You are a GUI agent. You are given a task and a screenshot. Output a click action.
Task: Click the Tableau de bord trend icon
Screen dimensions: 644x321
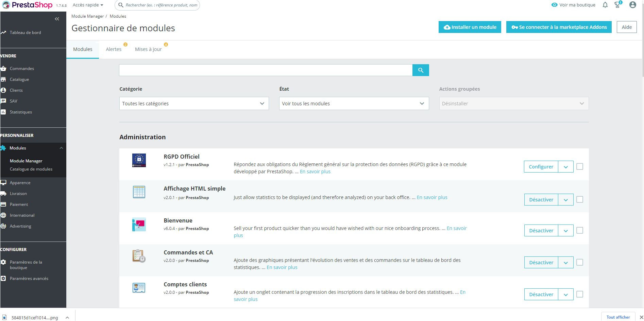(x=3, y=33)
